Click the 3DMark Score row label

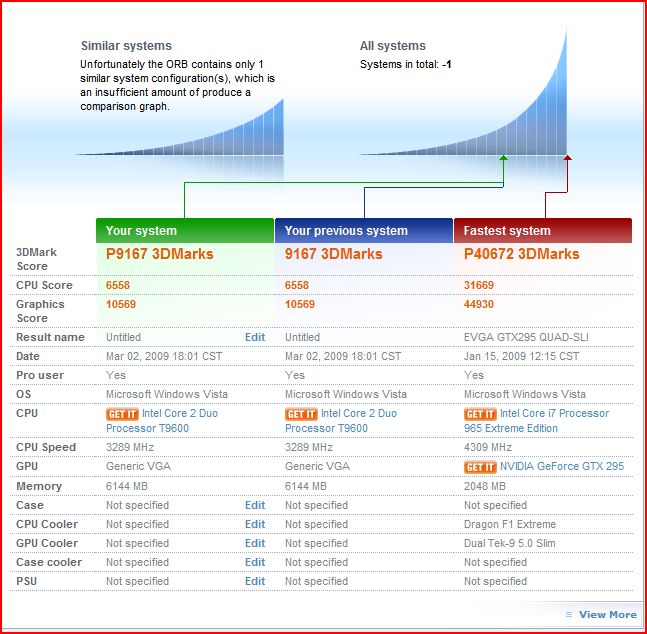coord(36,259)
